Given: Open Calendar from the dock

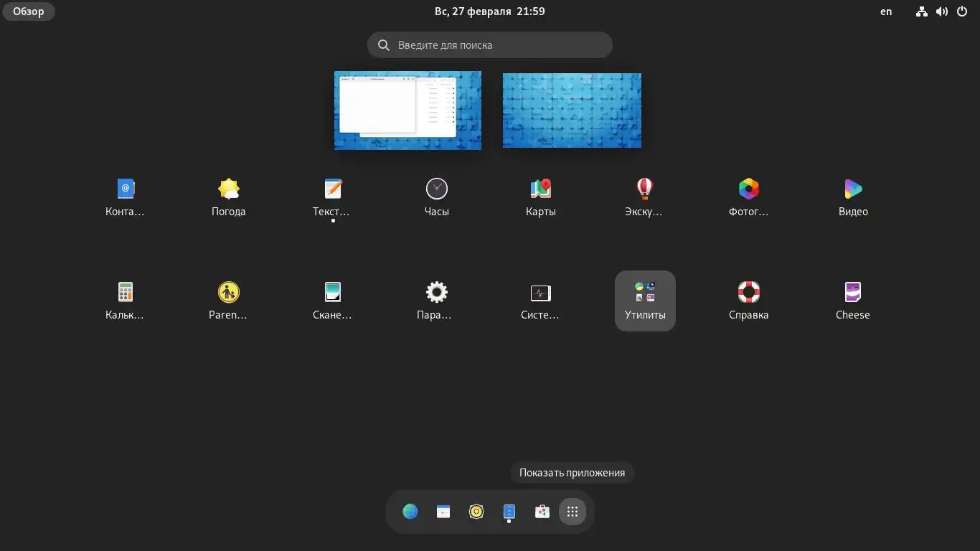Looking at the screenshot, I should (x=443, y=512).
